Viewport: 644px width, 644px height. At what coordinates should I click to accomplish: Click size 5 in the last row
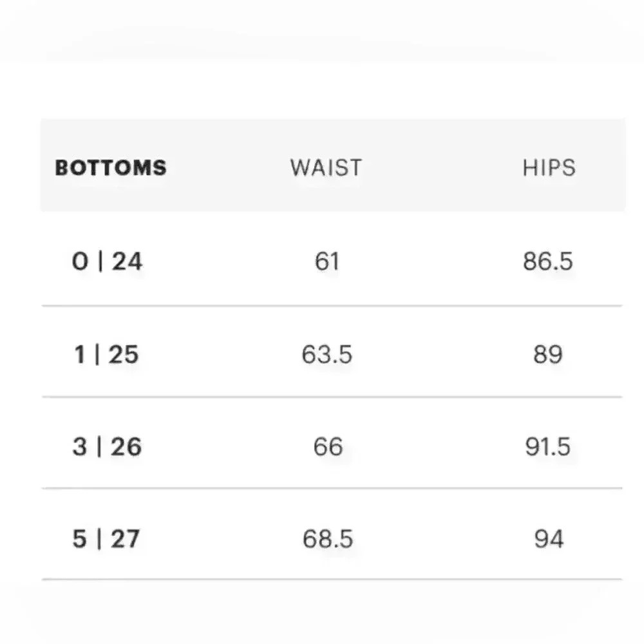(80, 538)
